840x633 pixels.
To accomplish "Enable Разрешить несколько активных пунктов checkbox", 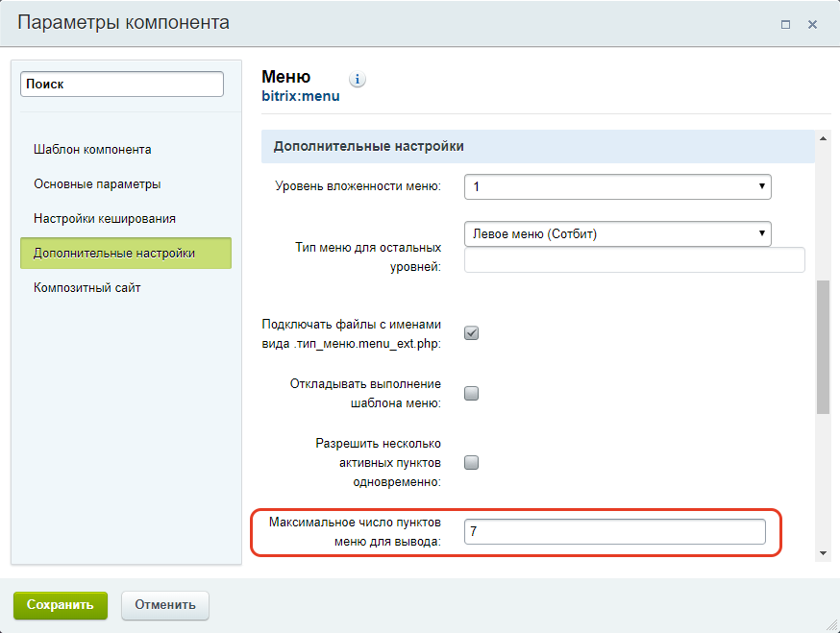I will (x=472, y=463).
